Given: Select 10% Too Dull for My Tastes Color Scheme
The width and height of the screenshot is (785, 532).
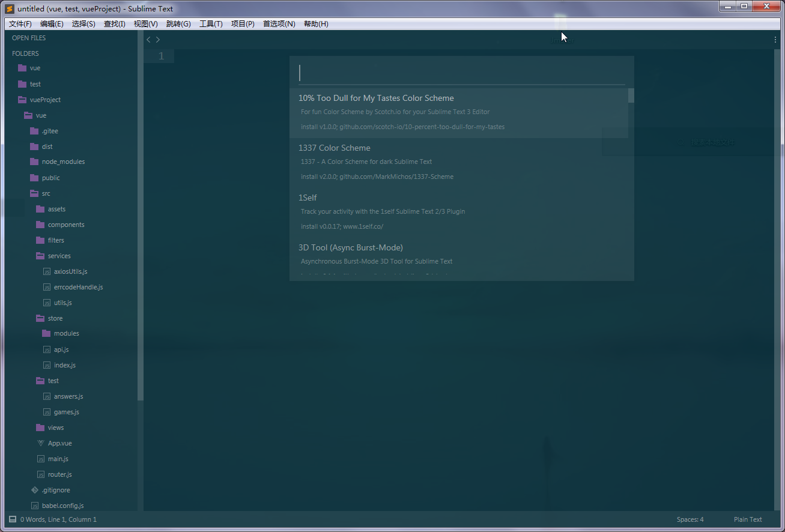Looking at the screenshot, I should [x=459, y=113].
